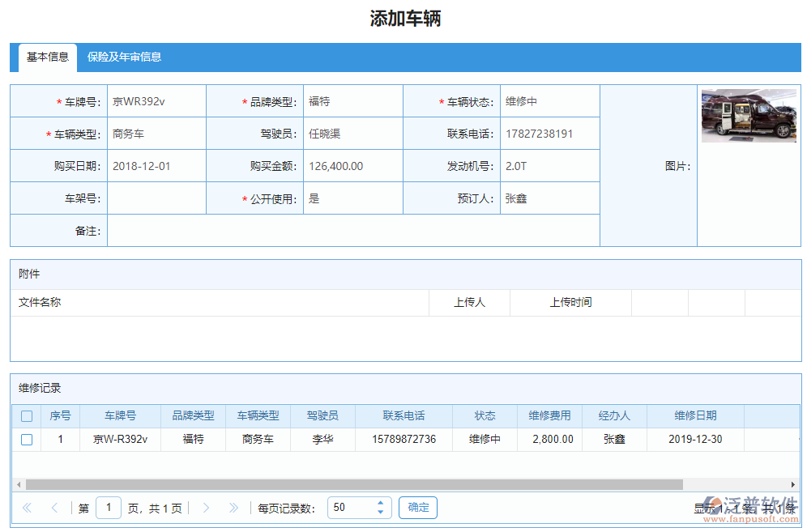
Task: Go to first page of repair records
Action: click(x=27, y=508)
